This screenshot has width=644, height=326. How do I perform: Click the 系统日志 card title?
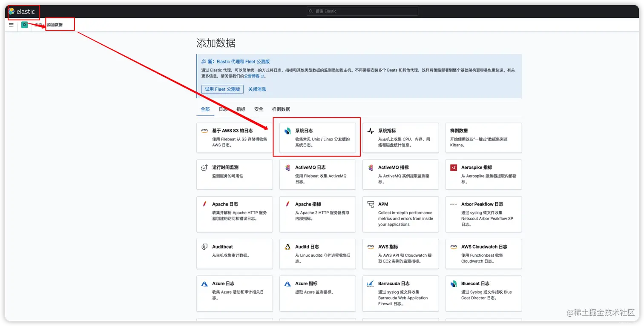click(304, 131)
